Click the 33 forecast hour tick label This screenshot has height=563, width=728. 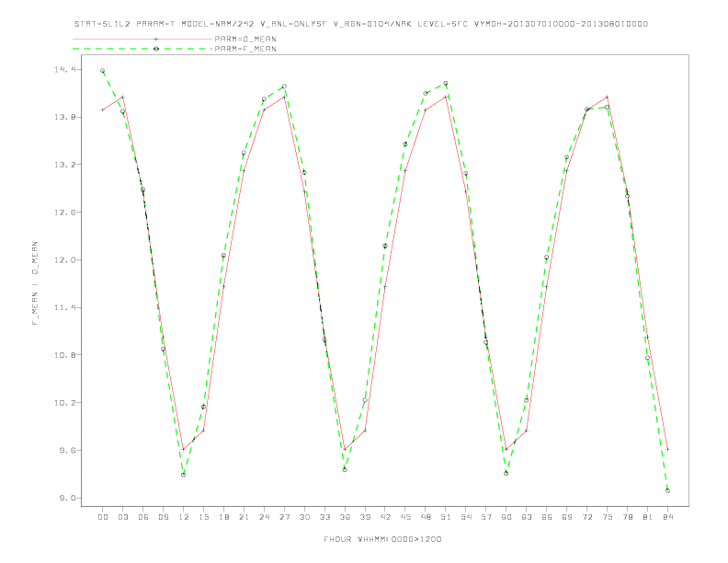coord(324,517)
